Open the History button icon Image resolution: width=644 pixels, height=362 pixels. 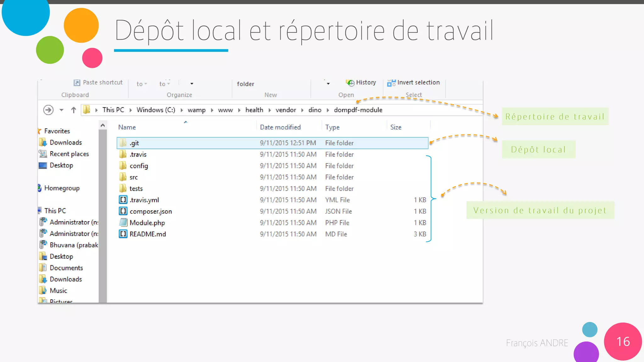coord(350,83)
